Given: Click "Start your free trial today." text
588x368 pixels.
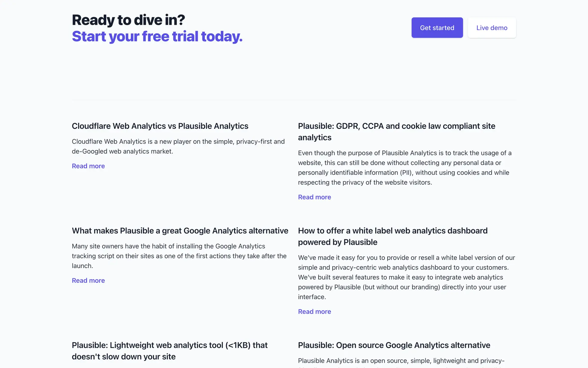Looking at the screenshot, I should (x=157, y=36).
